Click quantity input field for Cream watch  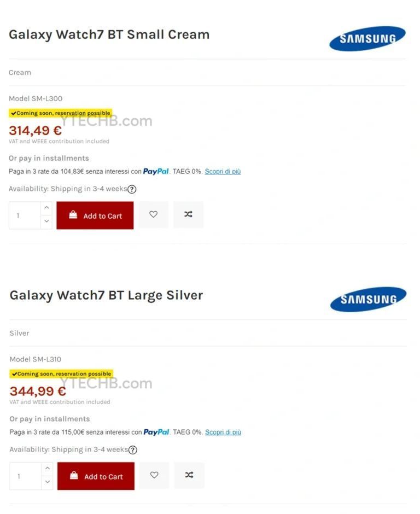coord(25,215)
